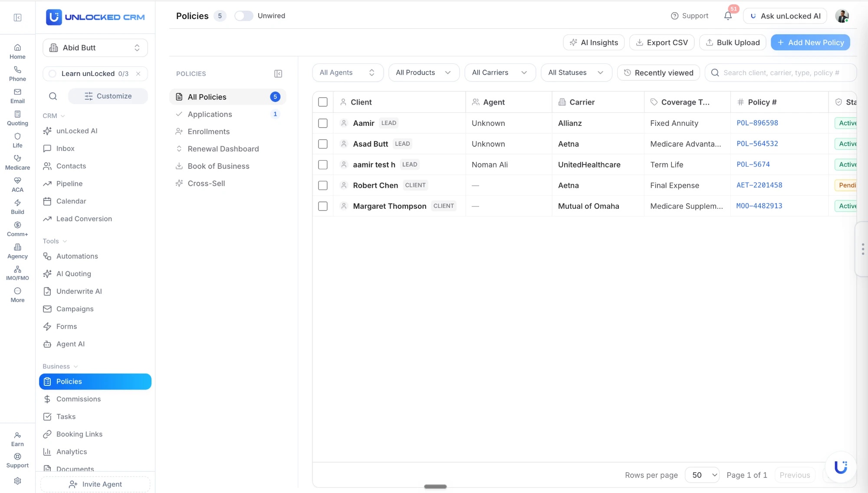Select all policies with header checkbox
868x493 pixels.
click(322, 102)
